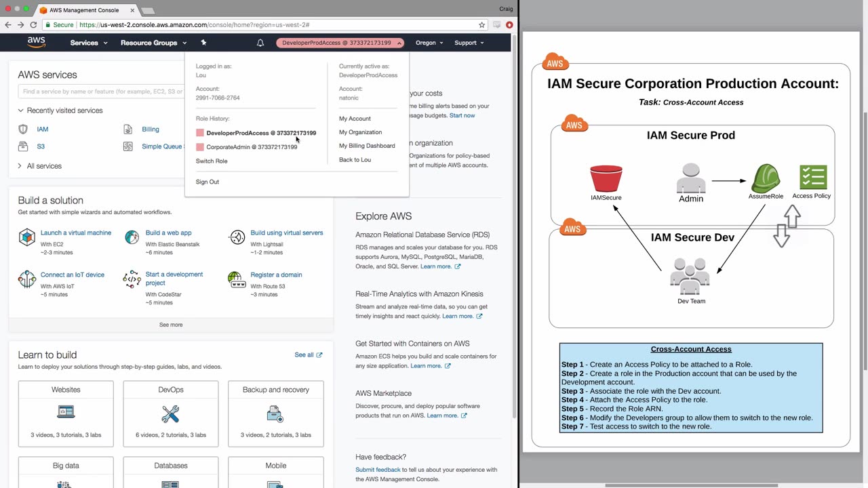This screenshot has width=868, height=488.
Task: Open My Account from the menu
Action: 355,119
